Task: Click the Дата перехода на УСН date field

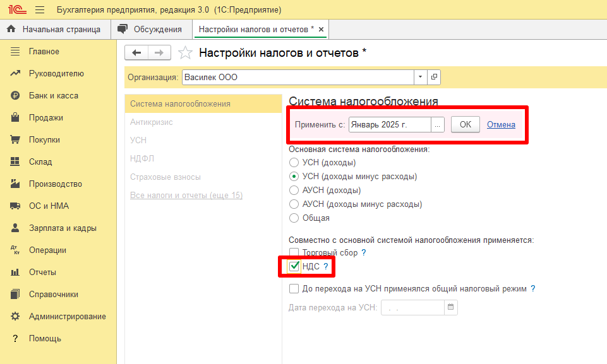Action: click(x=412, y=307)
